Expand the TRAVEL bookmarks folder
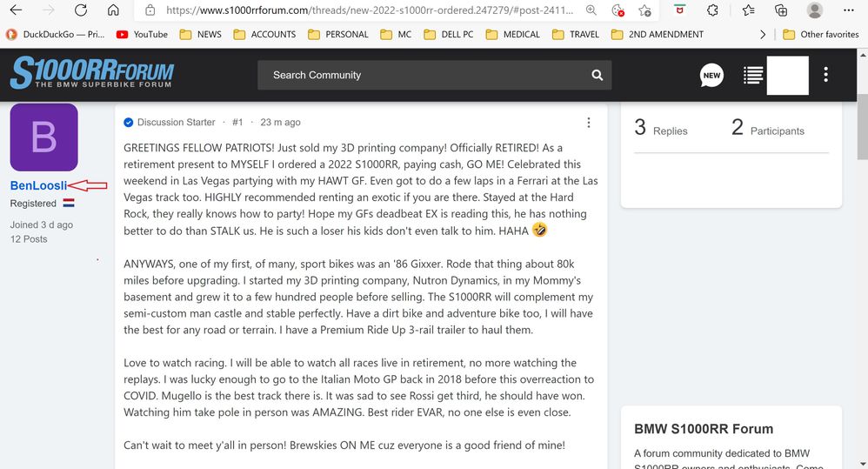The height and width of the screenshot is (469, 868). 576,34
